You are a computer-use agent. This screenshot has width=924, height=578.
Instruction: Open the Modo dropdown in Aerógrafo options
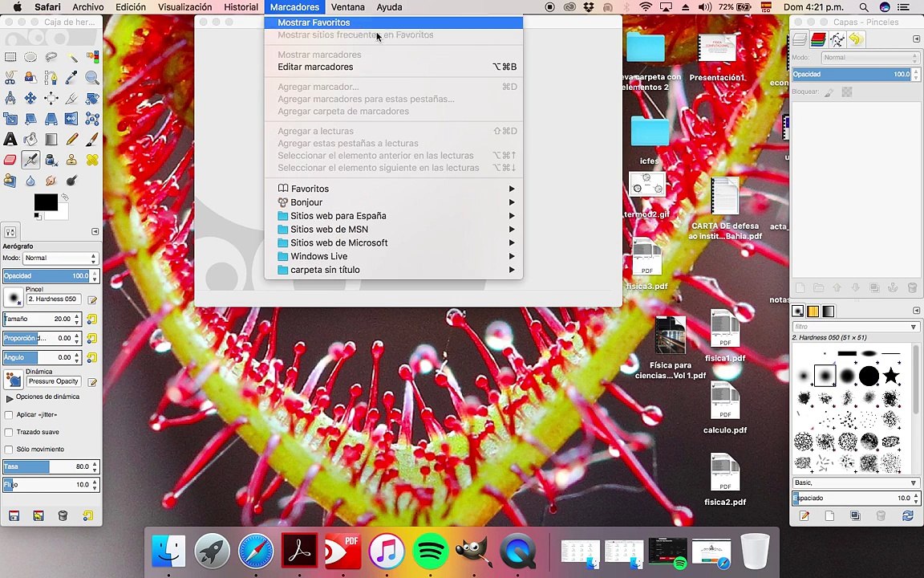tap(60, 258)
